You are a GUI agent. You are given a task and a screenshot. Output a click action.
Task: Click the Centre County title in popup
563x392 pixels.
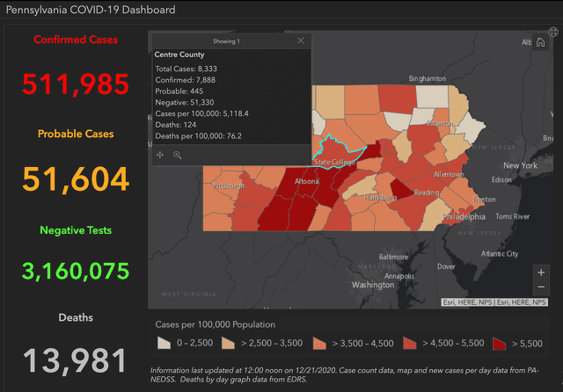pos(179,54)
